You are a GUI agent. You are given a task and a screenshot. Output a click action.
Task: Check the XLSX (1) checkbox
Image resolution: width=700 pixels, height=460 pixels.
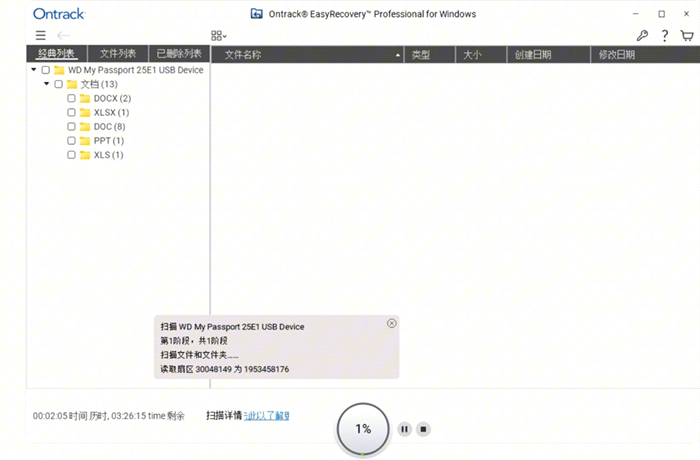click(71, 113)
